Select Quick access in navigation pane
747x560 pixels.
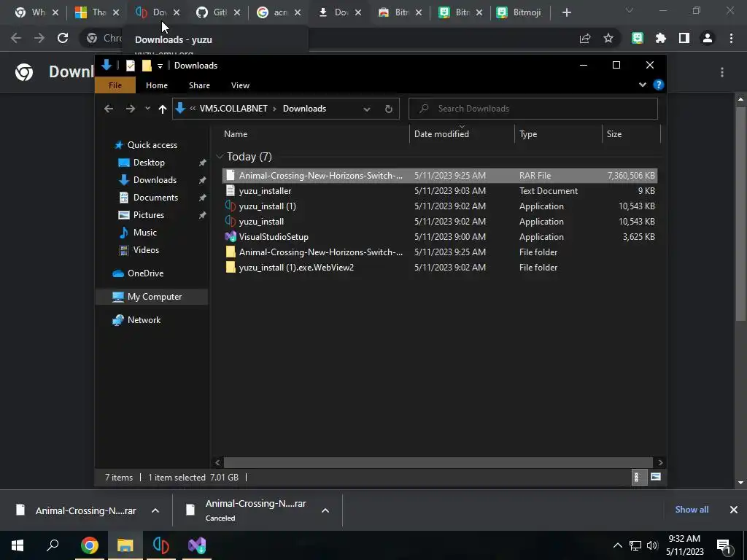tap(152, 145)
